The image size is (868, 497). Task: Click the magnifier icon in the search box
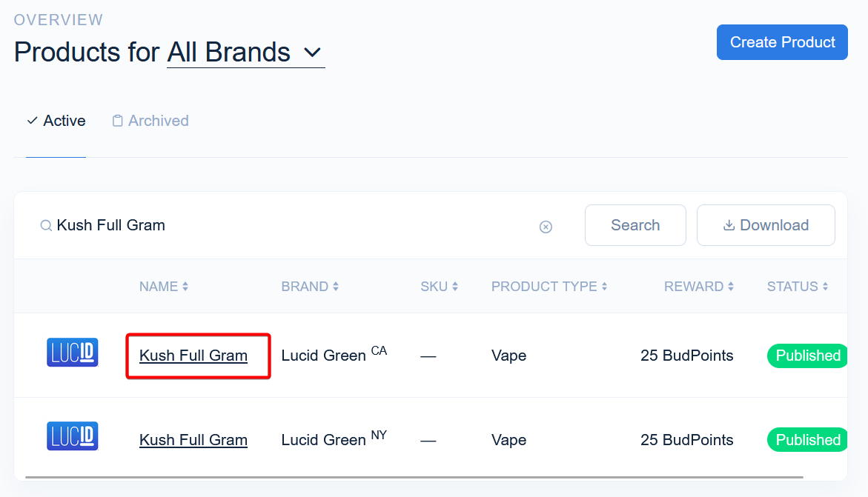(46, 226)
